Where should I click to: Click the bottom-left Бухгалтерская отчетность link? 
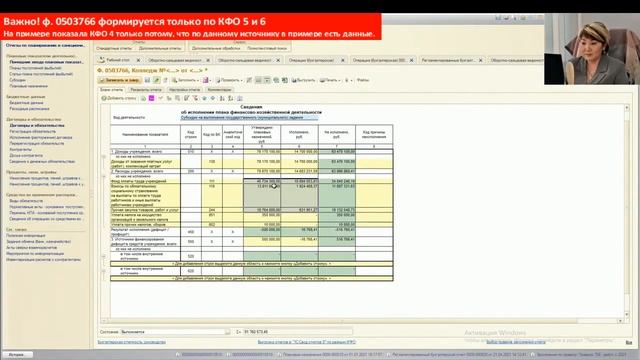(x=131, y=342)
